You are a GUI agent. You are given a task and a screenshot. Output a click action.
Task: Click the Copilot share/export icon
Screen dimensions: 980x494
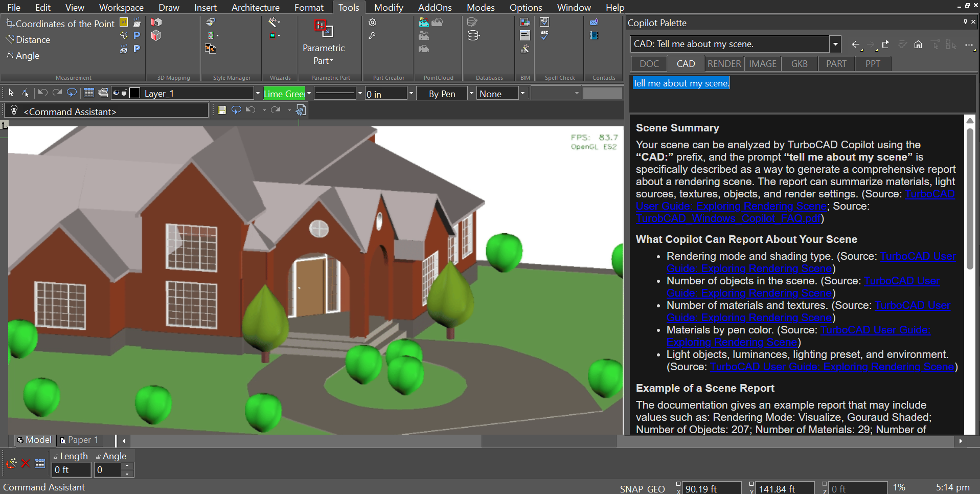click(886, 44)
